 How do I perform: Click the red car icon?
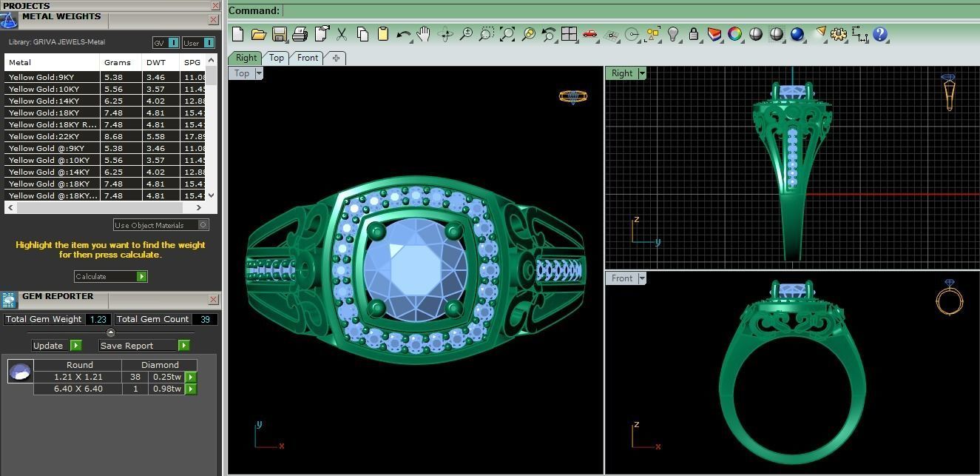coord(589,34)
